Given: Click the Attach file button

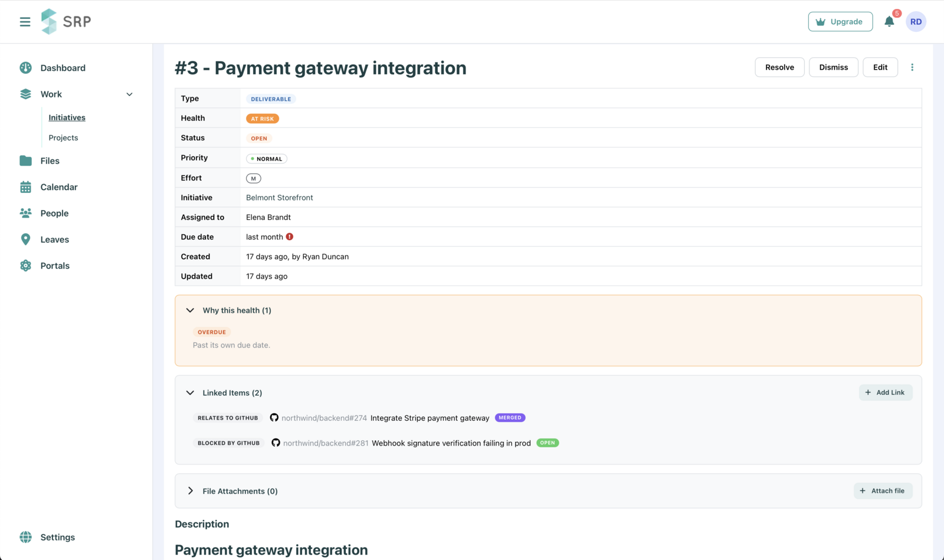Looking at the screenshot, I should coord(883,491).
